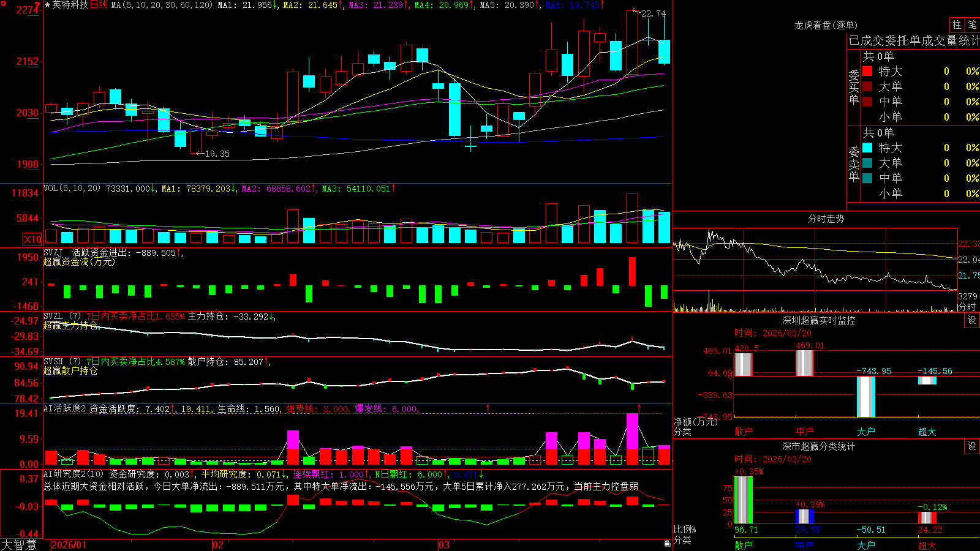The width and height of the screenshot is (980, 551).
Task: Click the 日线 period label
Action: coord(99,5)
